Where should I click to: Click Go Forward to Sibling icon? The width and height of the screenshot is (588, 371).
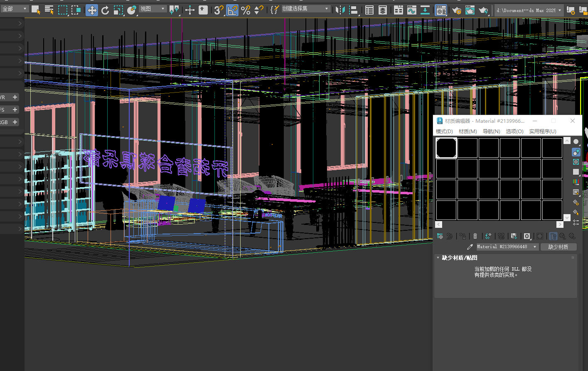(572, 236)
